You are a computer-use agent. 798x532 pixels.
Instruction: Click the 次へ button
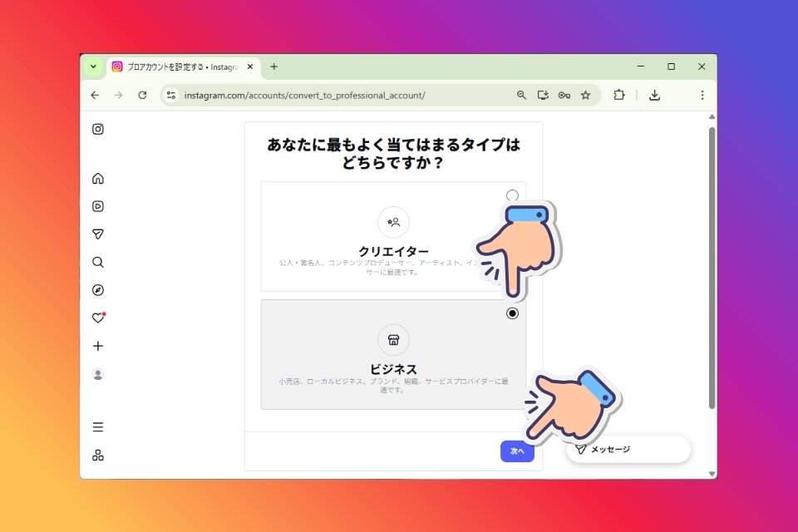tap(517, 451)
